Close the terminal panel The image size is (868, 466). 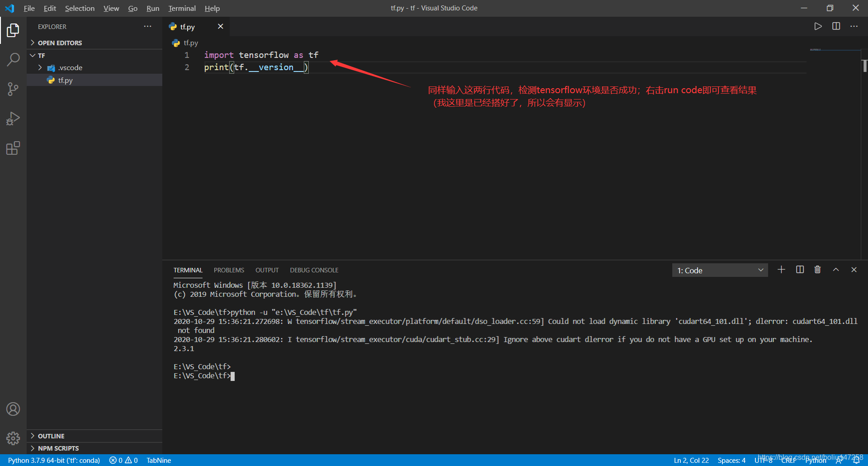[854, 270]
